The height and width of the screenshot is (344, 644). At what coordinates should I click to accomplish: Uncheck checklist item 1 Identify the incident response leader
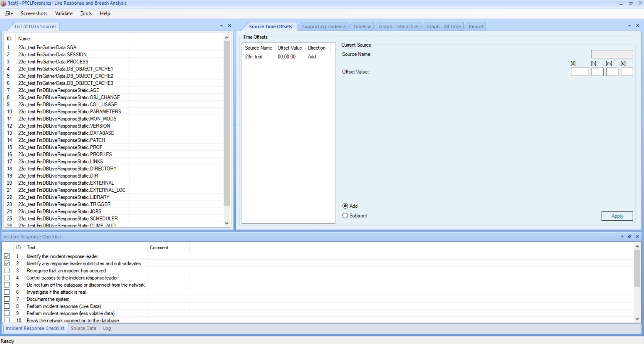click(7, 256)
